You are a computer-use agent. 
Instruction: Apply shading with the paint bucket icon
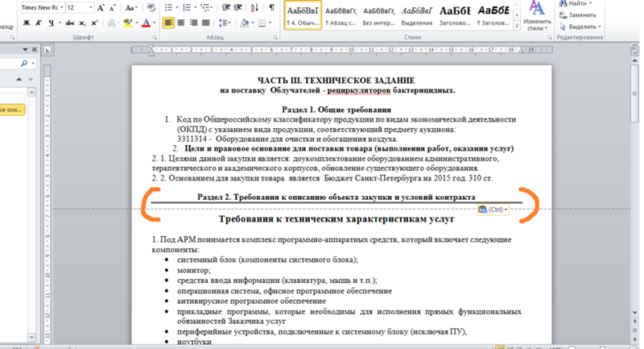(x=245, y=23)
